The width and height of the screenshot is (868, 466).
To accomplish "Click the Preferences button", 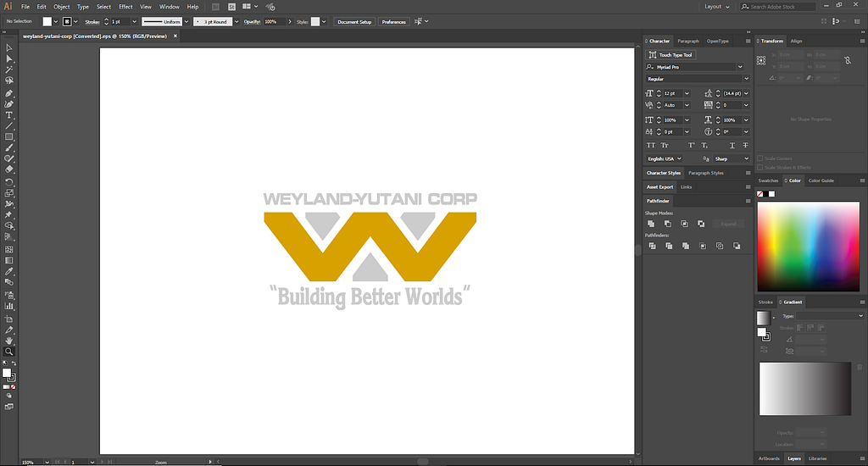I will tap(393, 21).
